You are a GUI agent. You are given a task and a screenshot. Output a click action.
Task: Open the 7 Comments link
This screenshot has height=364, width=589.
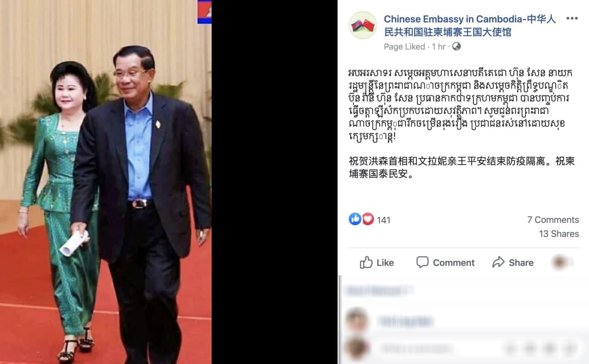coord(553,220)
